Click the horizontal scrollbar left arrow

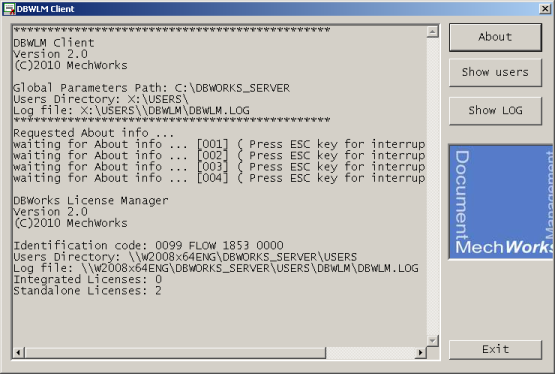(x=18, y=352)
